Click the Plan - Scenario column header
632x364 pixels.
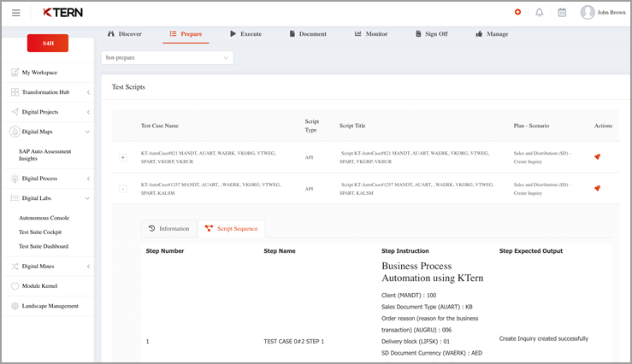pos(531,126)
